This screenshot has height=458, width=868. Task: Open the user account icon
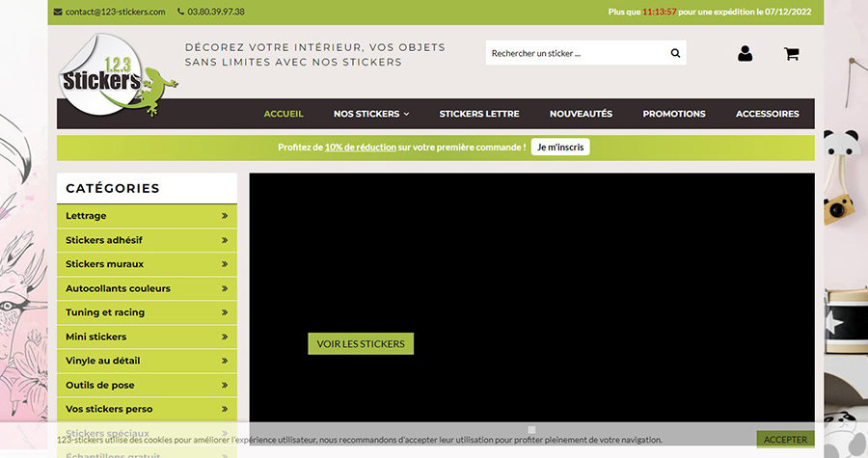[745, 54]
